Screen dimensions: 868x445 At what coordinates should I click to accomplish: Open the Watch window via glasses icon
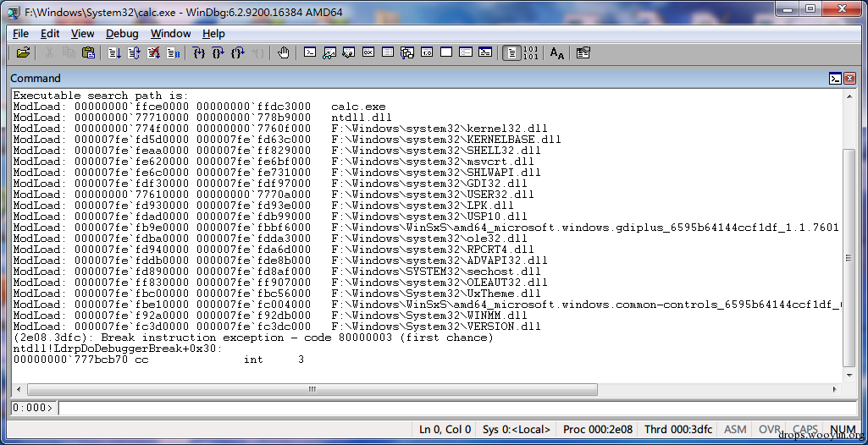coord(330,53)
